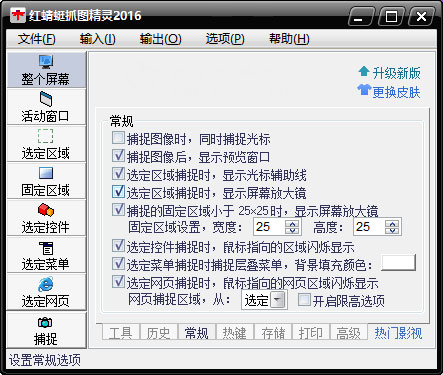Pick the 选定区域 dashed selection region icon
This screenshot has height=375, width=443.
pos(46,136)
